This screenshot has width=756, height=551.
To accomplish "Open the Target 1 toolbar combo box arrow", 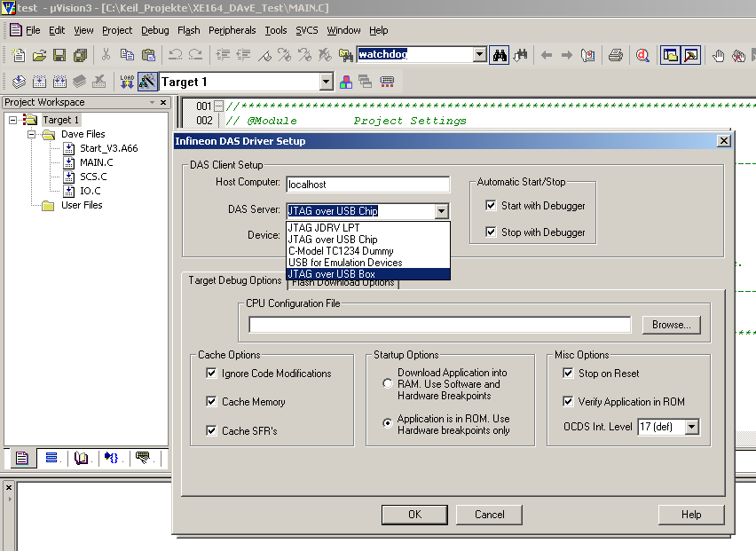I will point(327,82).
